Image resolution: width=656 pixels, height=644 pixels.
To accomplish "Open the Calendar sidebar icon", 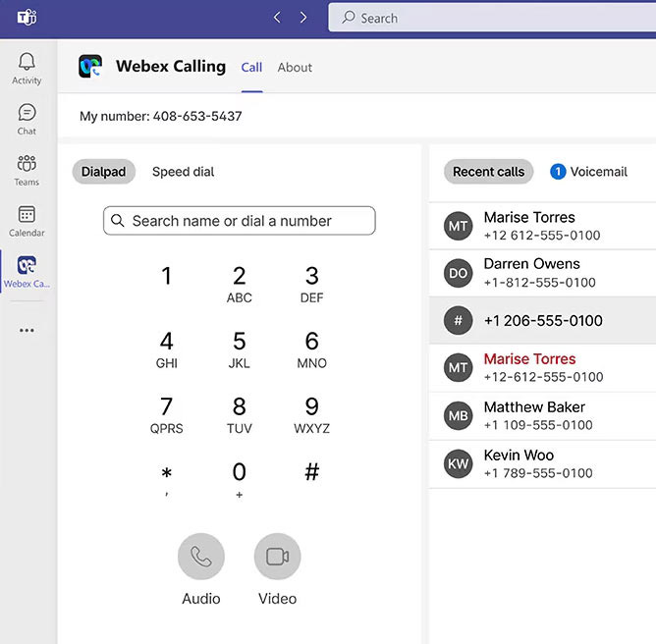I will tap(27, 221).
